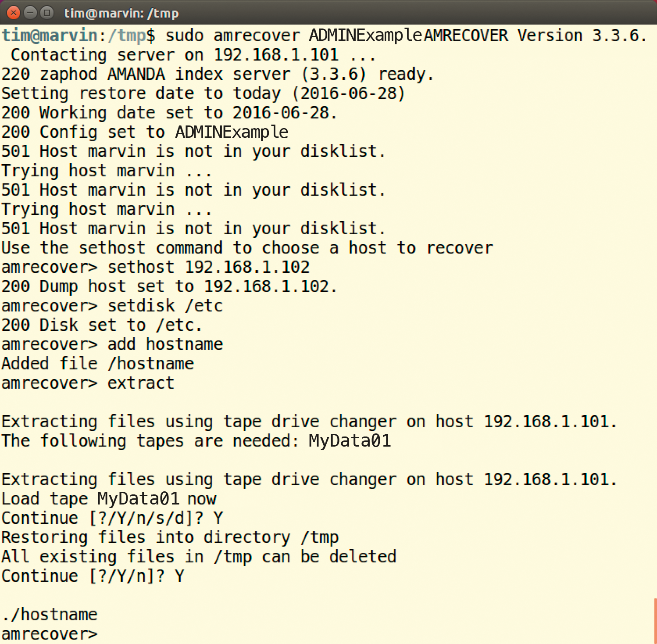Click the minimize window icon

31,13
